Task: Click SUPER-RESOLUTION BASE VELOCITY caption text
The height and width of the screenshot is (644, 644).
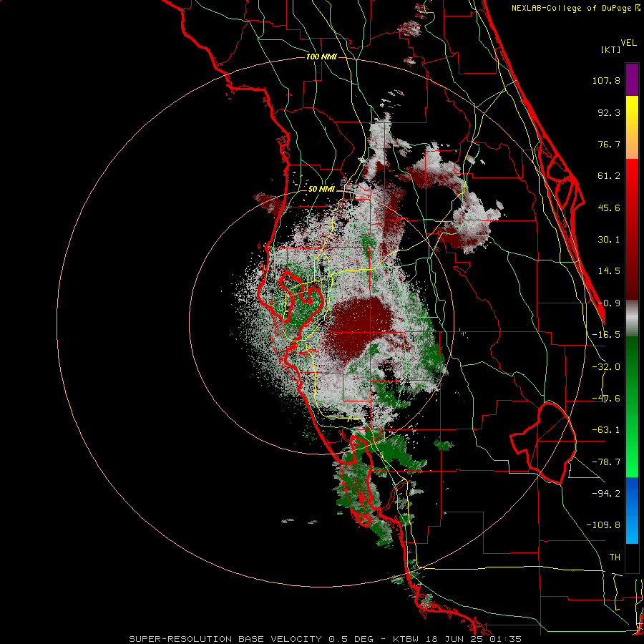Action: tap(225, 639)
